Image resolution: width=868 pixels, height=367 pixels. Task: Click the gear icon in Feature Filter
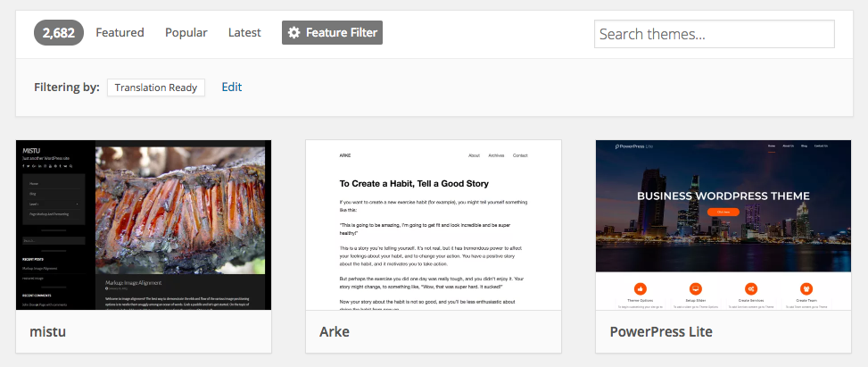point(294,33)
